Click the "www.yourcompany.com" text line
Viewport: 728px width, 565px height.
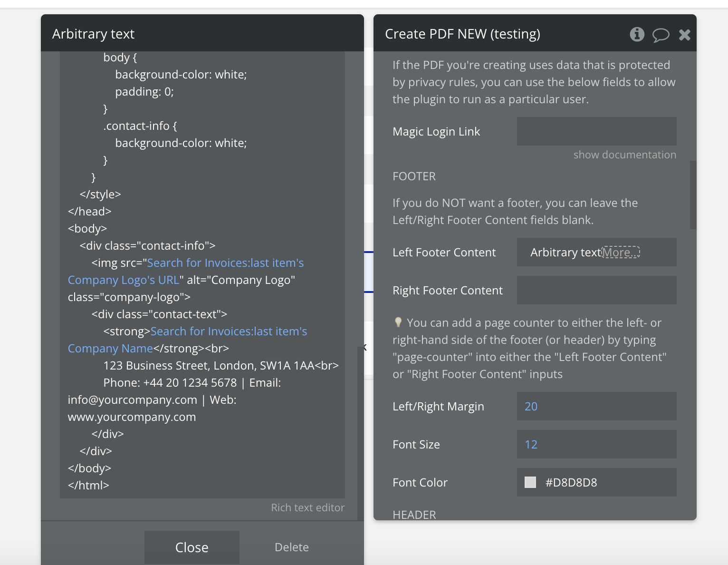pos(132,417)
